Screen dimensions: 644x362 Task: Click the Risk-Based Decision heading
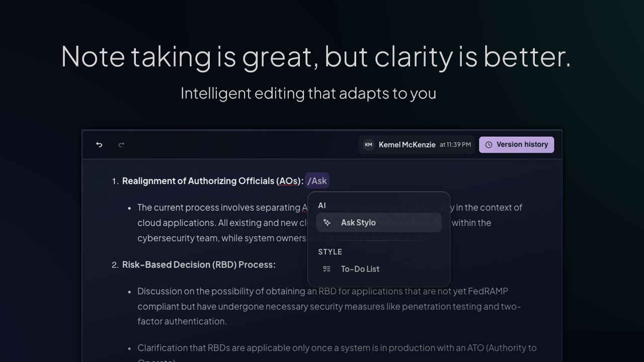coord(199,264)
